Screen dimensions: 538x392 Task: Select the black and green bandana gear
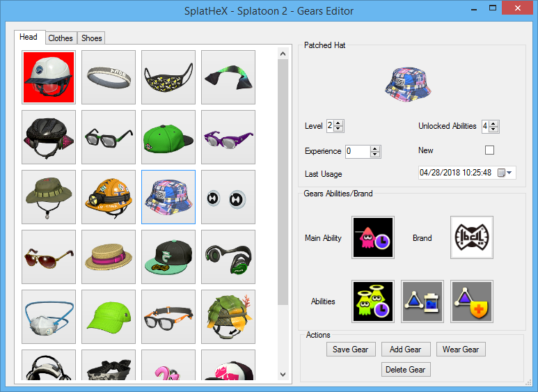click(228, 77)
